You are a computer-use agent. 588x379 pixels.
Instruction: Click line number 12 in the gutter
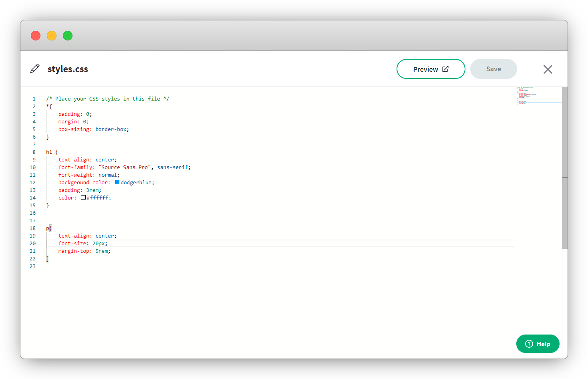coord(32,182)
